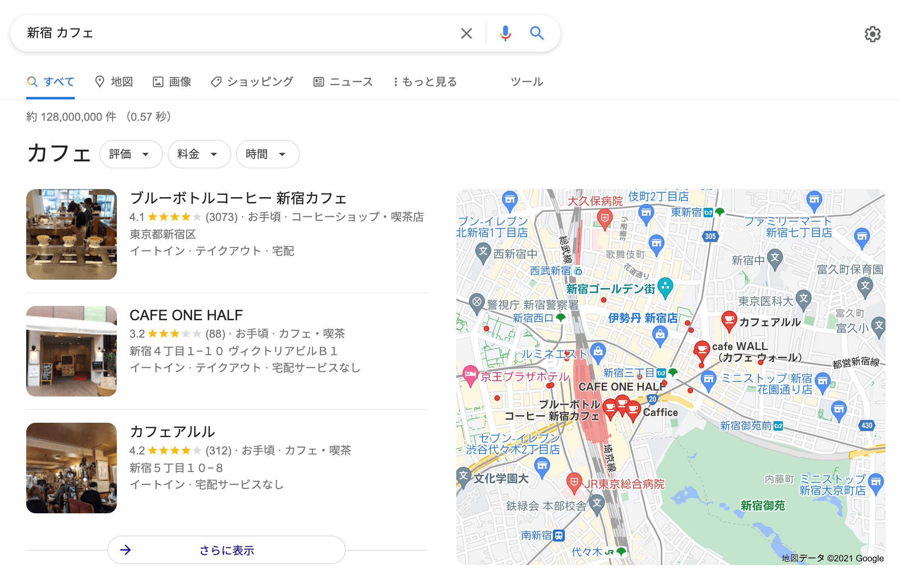The image size is (899, 588).
Task: Click the cafe WALL red pin on map
Action: tap(702, 351)
